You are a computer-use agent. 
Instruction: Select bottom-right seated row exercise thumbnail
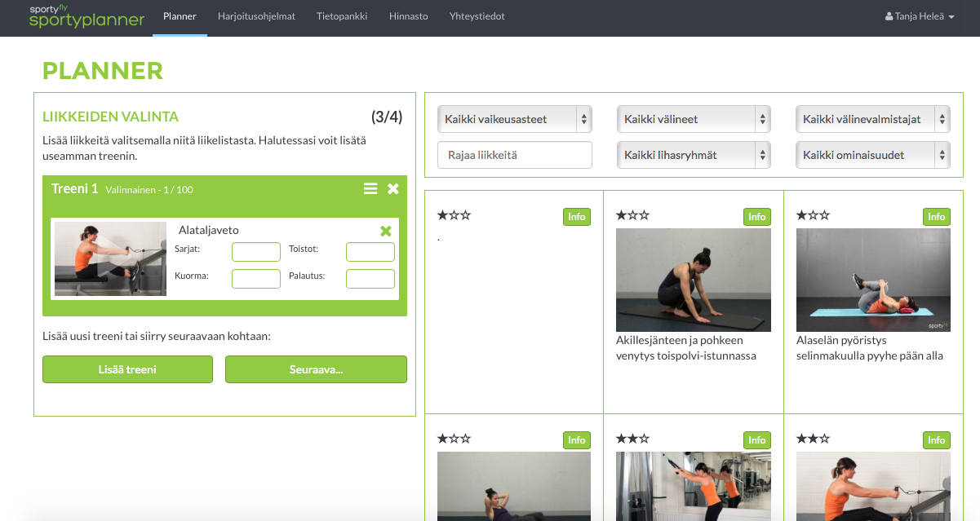873,486
